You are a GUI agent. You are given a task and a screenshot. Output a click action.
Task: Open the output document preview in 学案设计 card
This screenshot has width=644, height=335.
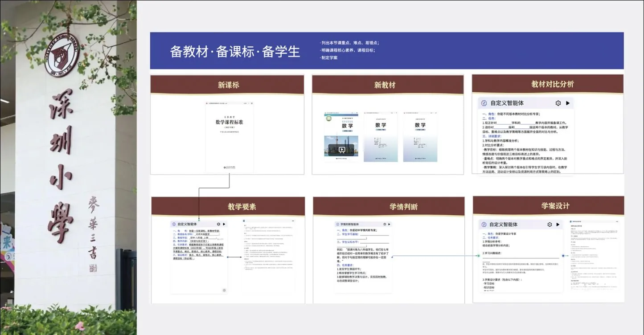tap(594, 256)
